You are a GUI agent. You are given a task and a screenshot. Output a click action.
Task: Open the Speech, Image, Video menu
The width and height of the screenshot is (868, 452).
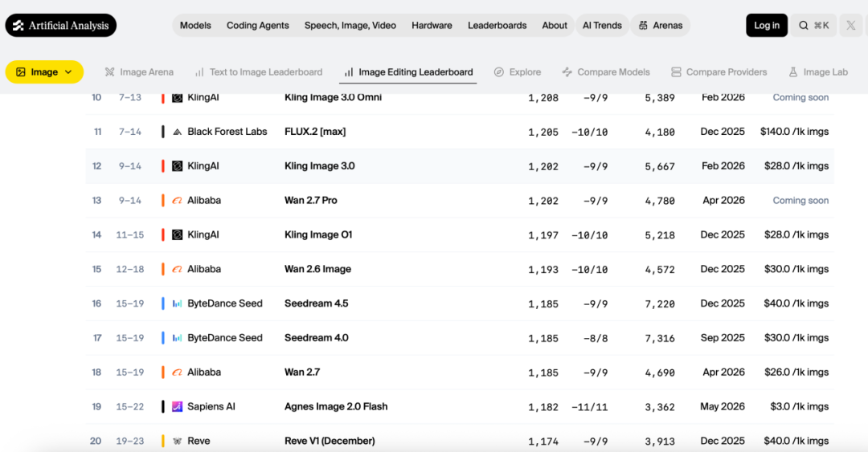[350, 26]
